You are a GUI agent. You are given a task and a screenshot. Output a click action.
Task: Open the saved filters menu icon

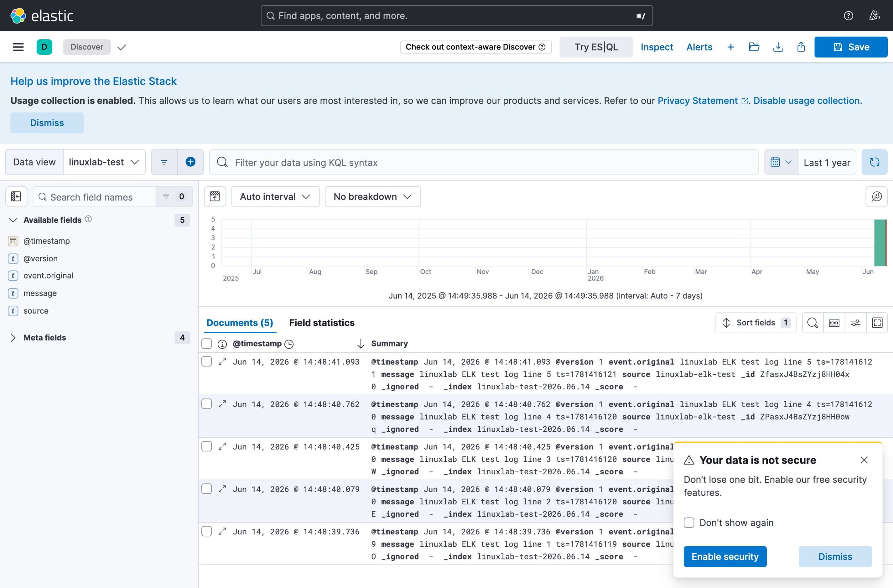[x=164, y=162]
